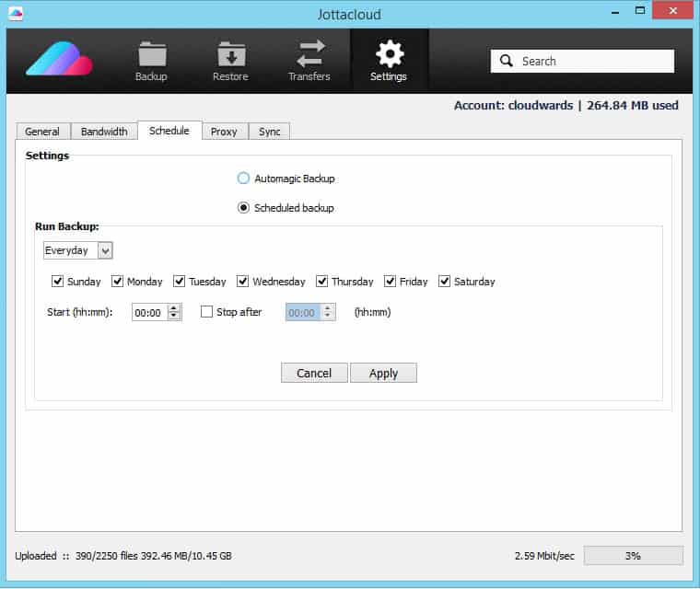This screenshot has width=700, height=589.
Task: Click the 2.59 Mbit/sec speed text
Action: 544,556
